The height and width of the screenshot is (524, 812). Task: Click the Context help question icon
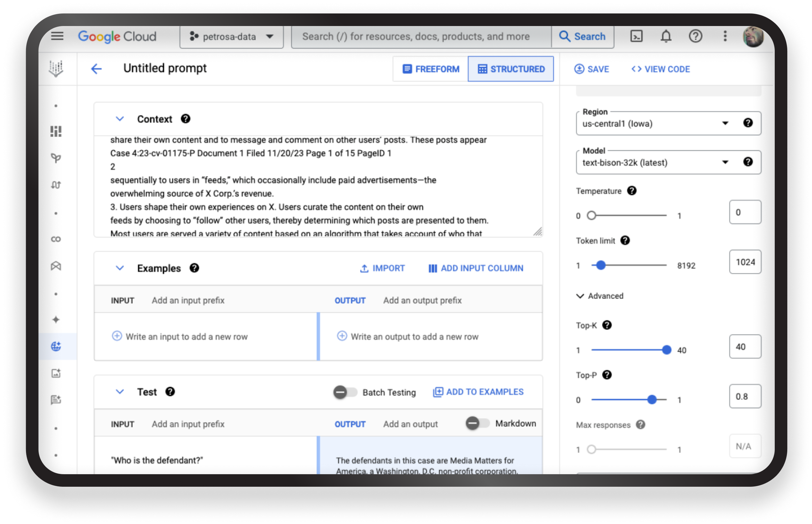point(185,119)
